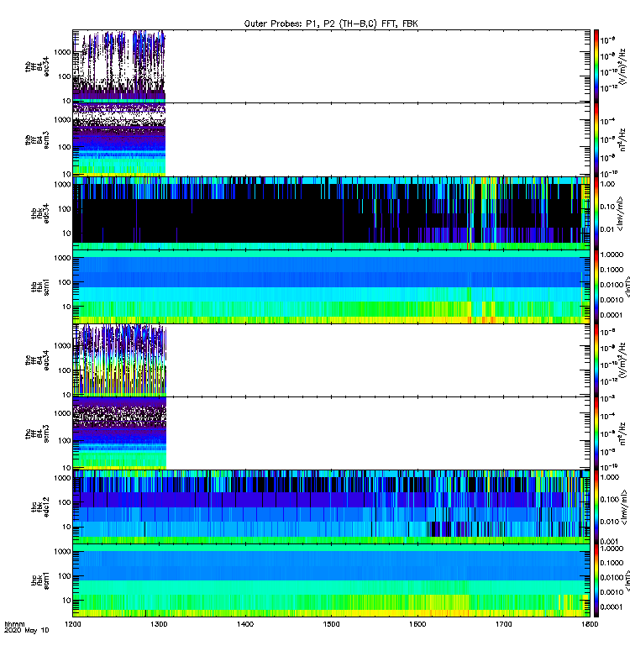Click the thb fbk edc34 spectrogram panel

pyautogui.click(x=331, y=213)
